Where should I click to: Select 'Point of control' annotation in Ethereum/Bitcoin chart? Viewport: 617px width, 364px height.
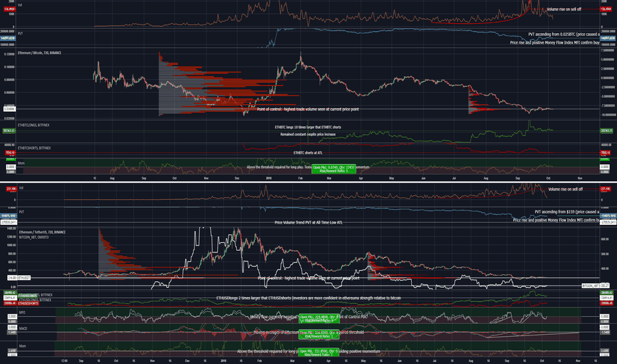coord(308,109)
